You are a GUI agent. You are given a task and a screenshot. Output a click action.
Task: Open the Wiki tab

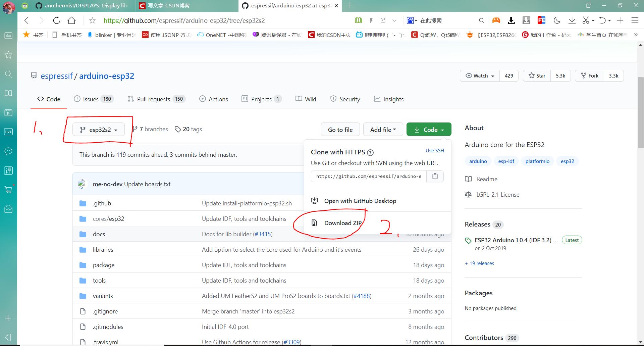click(306, 99)
